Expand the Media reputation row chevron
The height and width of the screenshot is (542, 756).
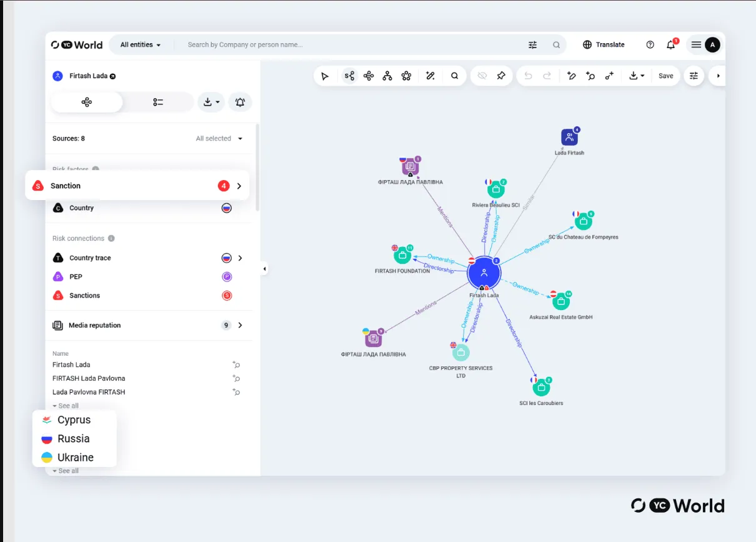pyautogui.click(x=240, y=325)
